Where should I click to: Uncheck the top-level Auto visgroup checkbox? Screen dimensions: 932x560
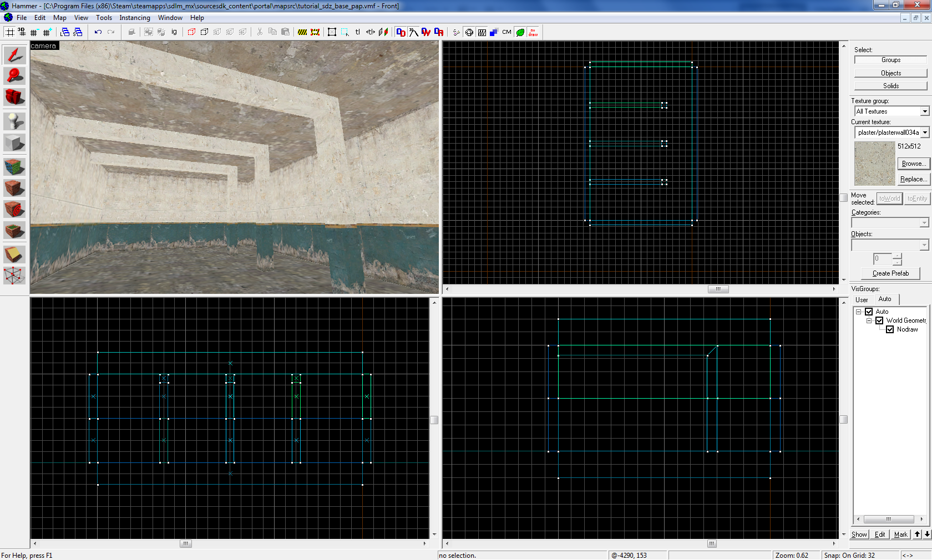[x=869, y=312]
